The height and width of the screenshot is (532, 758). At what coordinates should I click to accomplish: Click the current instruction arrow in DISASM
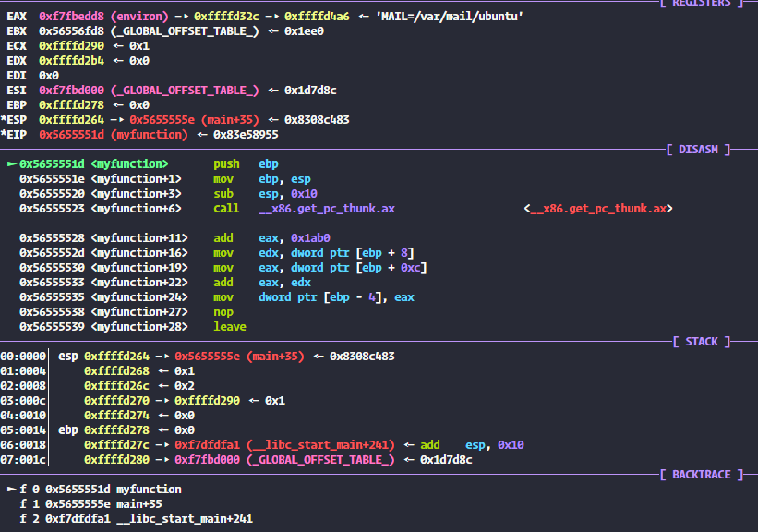pyautogui.click(x=12, y=164)
